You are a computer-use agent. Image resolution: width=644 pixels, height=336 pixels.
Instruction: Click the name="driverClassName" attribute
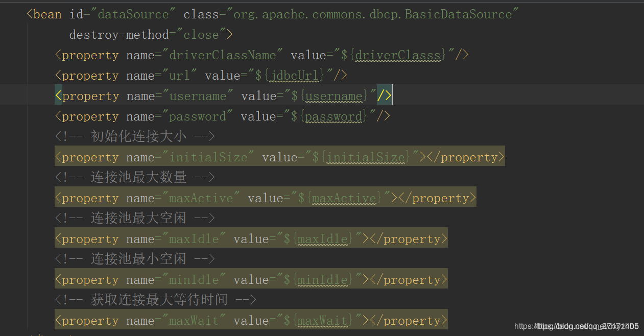(205, 55)
